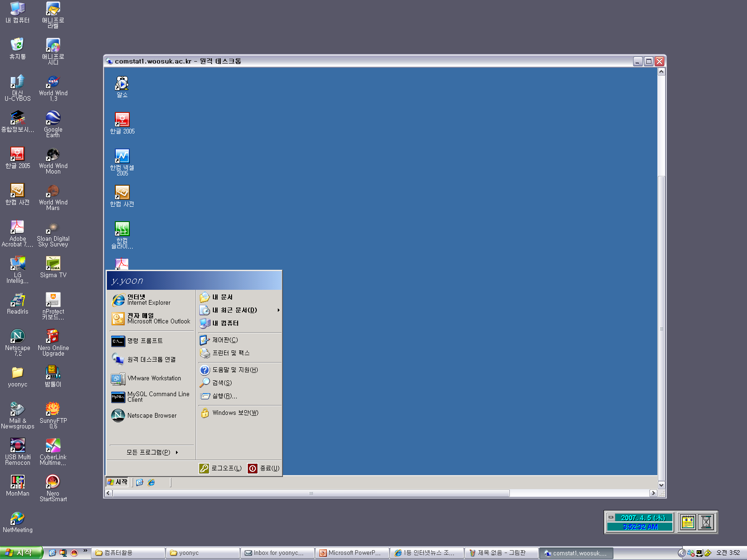Launch Google Earth desktop shortcut

coord(53,124)
